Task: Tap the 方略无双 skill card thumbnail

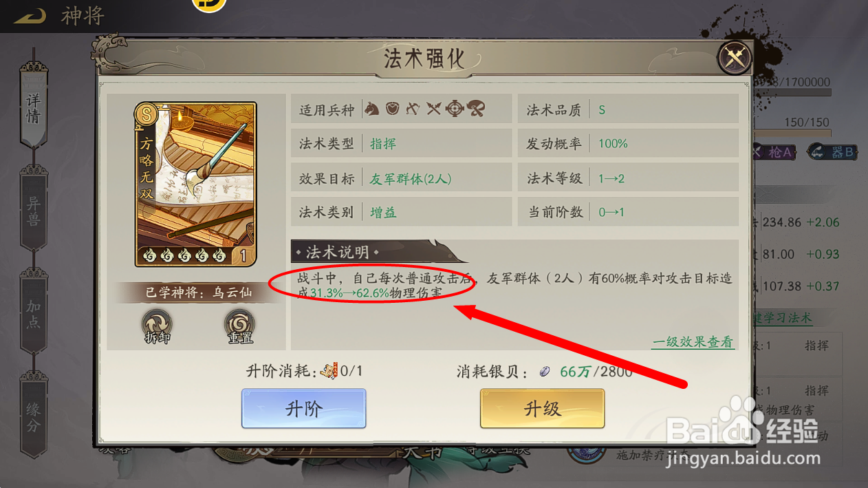Action: (196, 184)
